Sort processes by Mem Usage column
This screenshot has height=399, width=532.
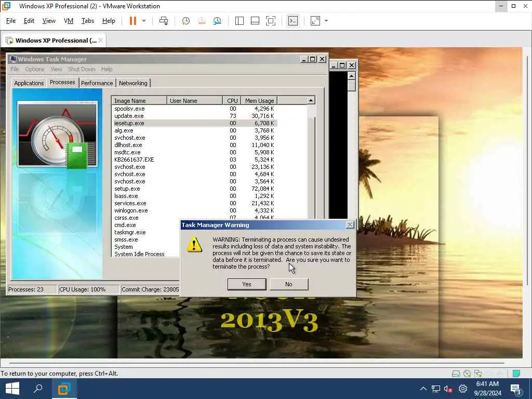(259, 101)
